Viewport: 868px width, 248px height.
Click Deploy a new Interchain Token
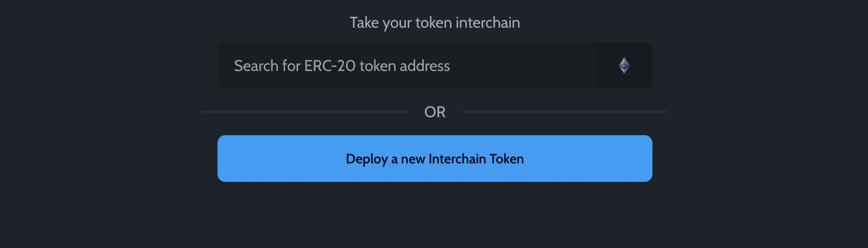(435, 159)
